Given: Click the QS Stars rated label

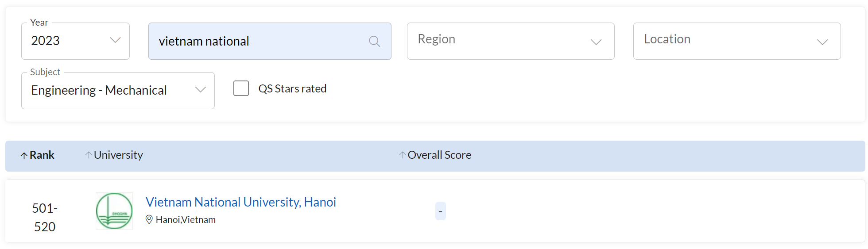Looking at the screenshot, I should click(x=292, y=88).
